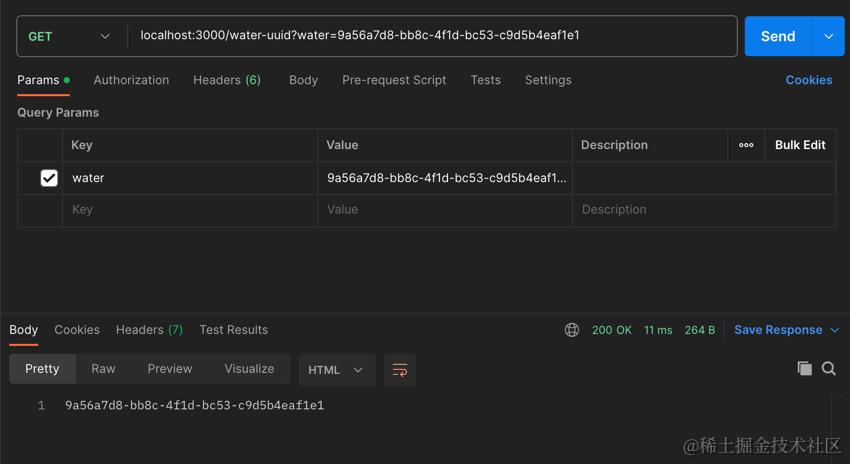Open the HTML format dropdown

click(337, 370)
